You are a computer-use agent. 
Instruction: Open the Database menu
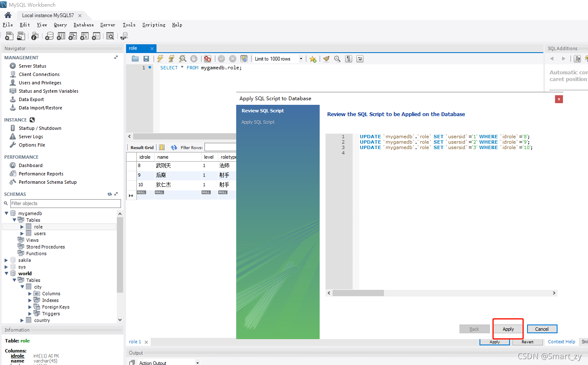pos(84,25)
